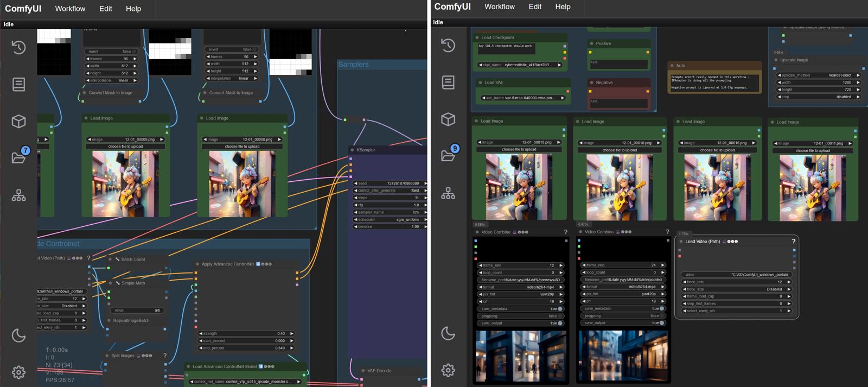Screen dimensions: 868x387
Task: Collapse the Load Checkpoint node via title dot
Action: [x=477, y=37]
